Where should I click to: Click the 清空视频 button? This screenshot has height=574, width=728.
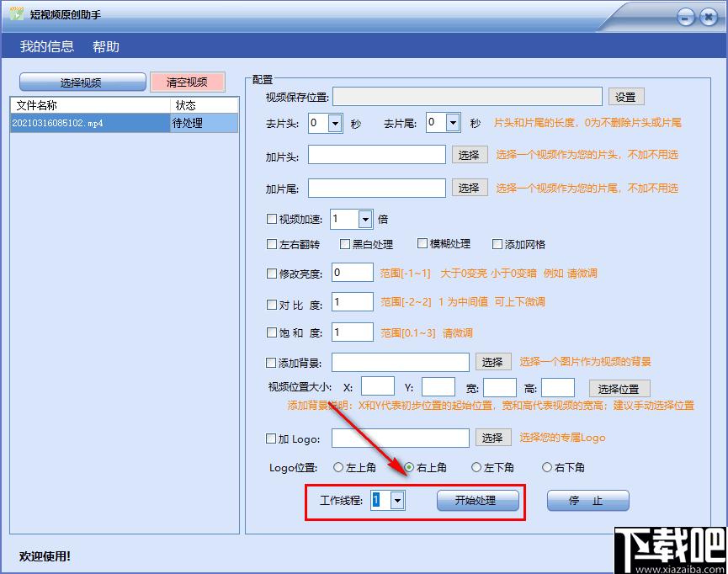click(187, 82)
